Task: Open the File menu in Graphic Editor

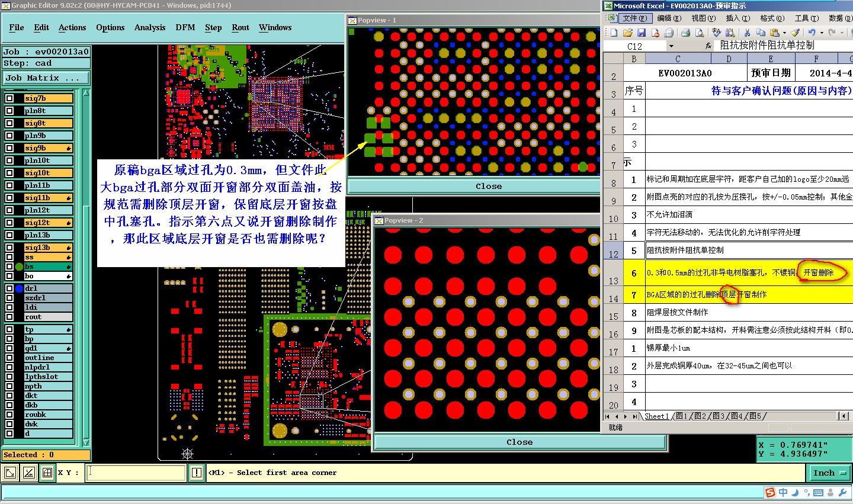Action: point(17,27)
